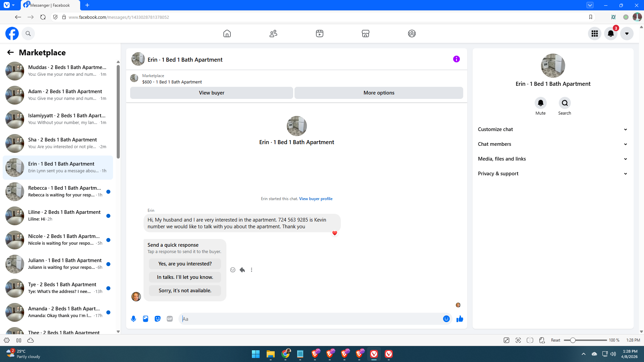This screenshot has width=644, height=362.
Task: Click the View buyer button
Action: [211, 93]
